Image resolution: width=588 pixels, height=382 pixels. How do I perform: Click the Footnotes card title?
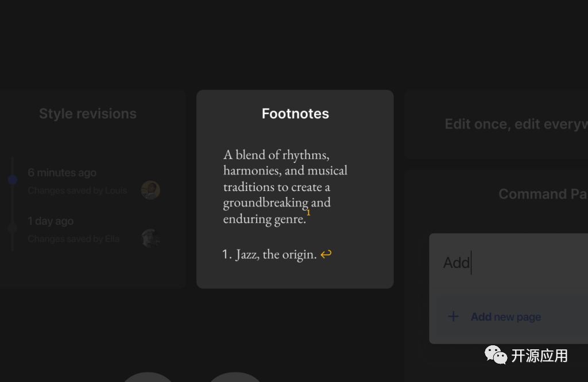pos(295,114)
